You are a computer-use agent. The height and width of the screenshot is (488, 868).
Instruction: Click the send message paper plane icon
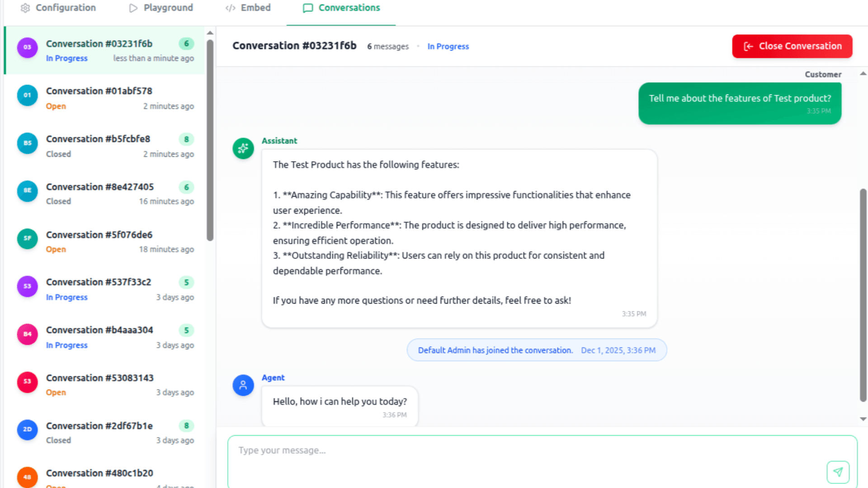pos(838,472)
